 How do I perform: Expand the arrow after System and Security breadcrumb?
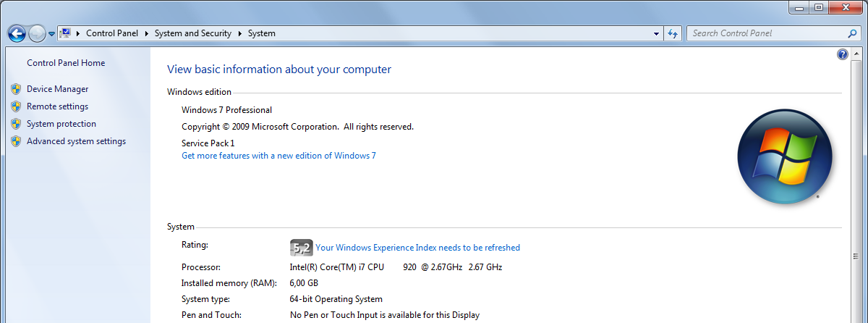(239, 33)
